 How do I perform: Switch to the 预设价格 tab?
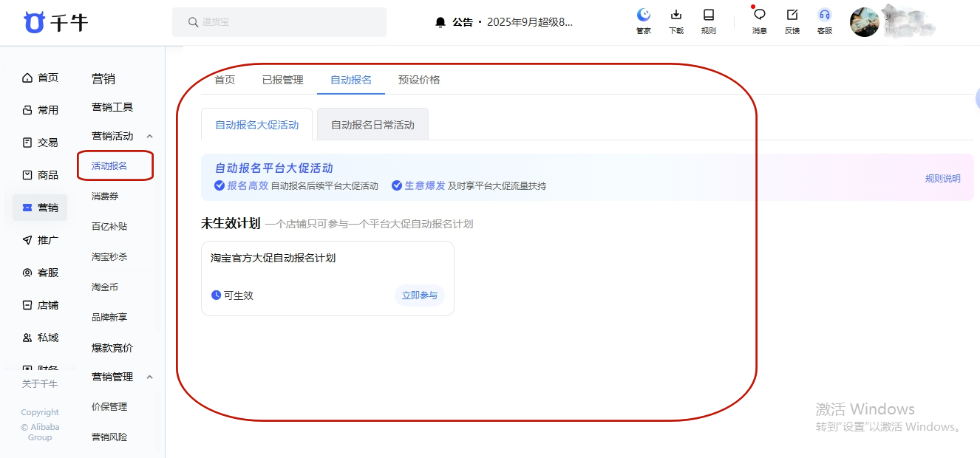419,80
